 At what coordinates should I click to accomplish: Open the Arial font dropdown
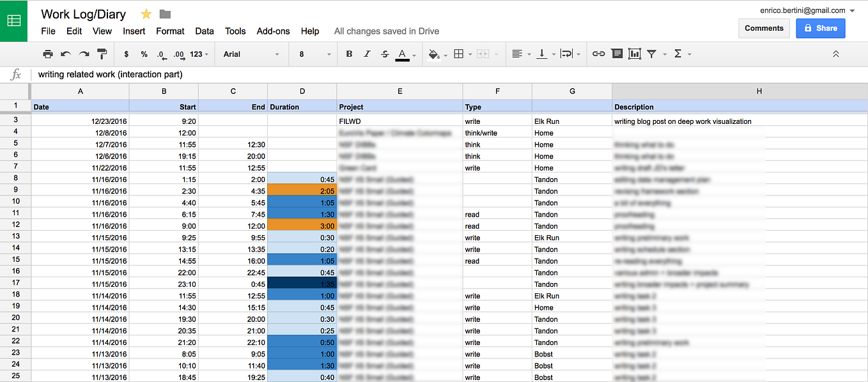251,54
